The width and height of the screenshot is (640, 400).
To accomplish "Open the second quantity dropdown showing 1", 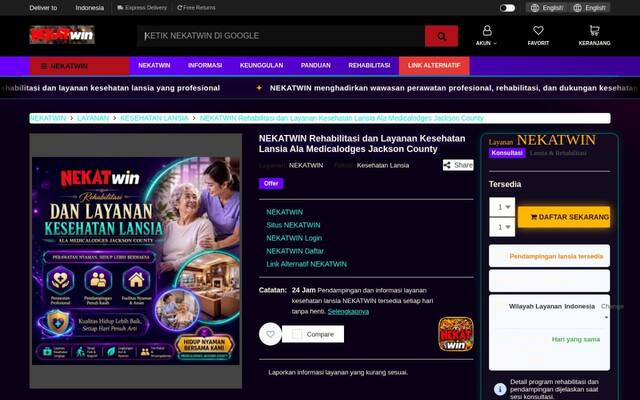I will coord(502,227).
